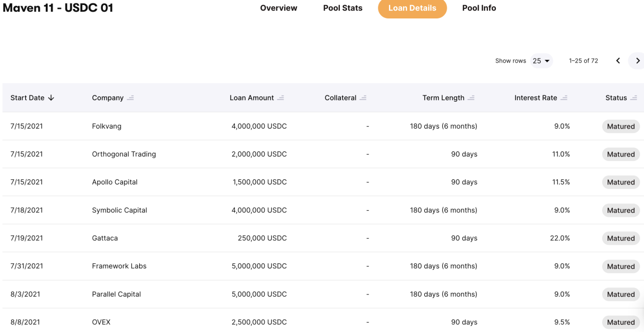Click the Start Date sort arrow icon

(51, 98)
